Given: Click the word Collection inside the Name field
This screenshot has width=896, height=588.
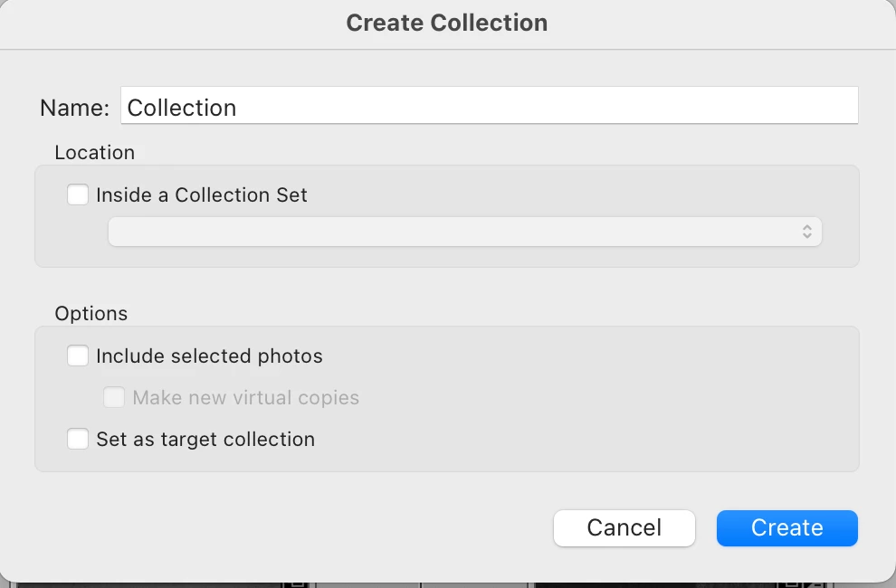Looking at the screenshot, I should point(182,108).
